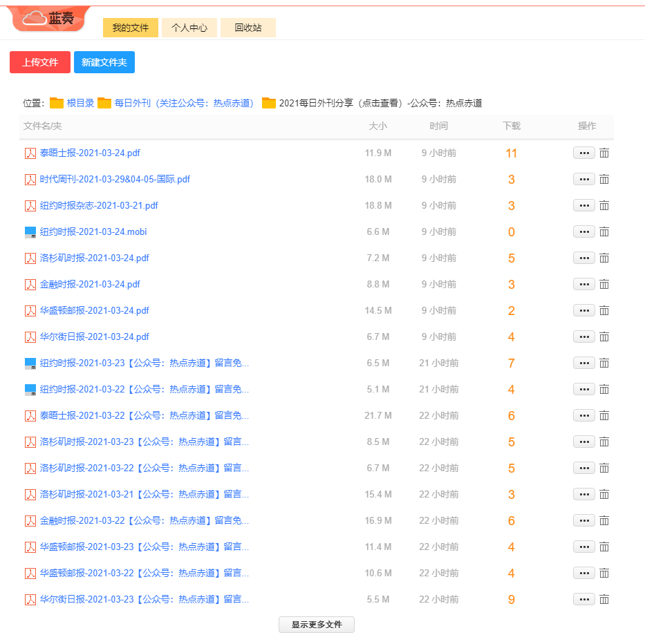Delete 纽约时报杂志-2021-03-21.pdf via trash icon
Screen dimensions: 645x644
[604, 206]
